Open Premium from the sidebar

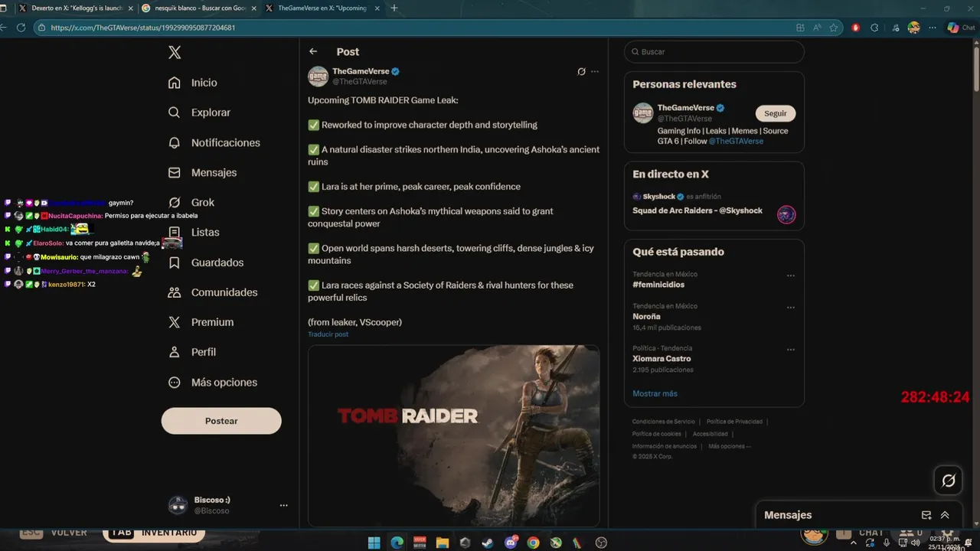(x=201, y=322)
